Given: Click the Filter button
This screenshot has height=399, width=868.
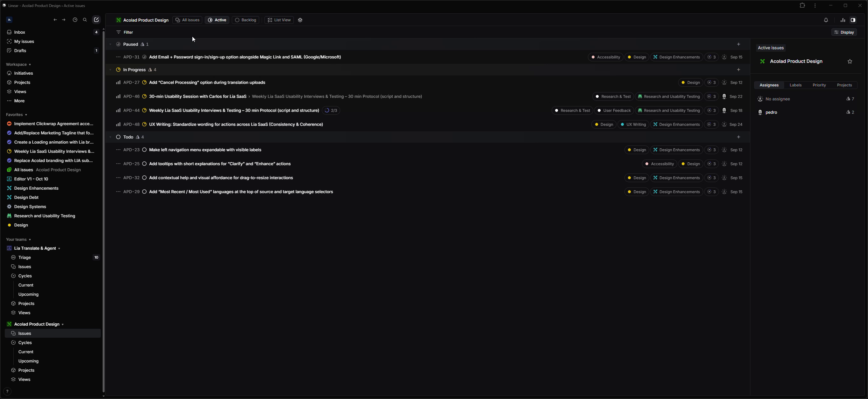Looking at the screenshot, I should pyautogui.click(x=125, y=32).
